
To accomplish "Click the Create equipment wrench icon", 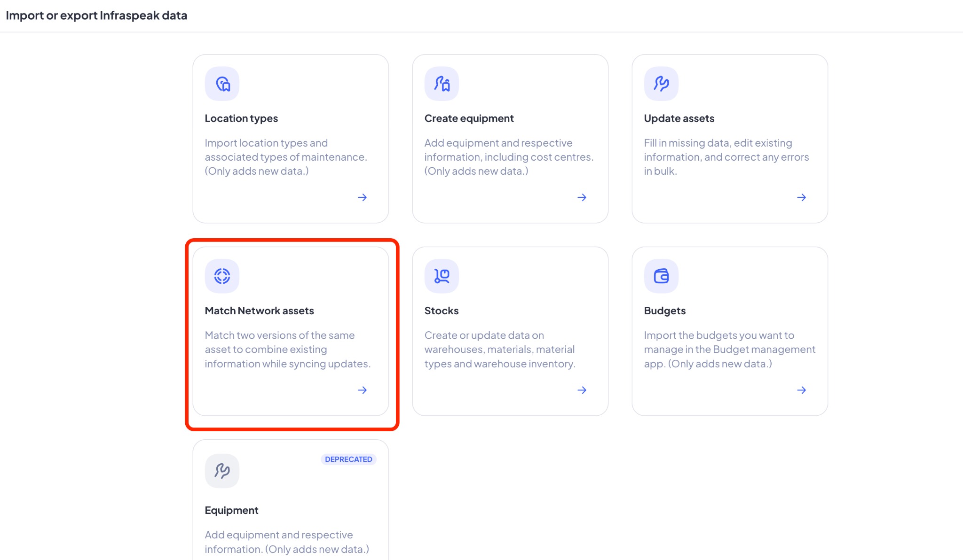I will pos(442,84).
